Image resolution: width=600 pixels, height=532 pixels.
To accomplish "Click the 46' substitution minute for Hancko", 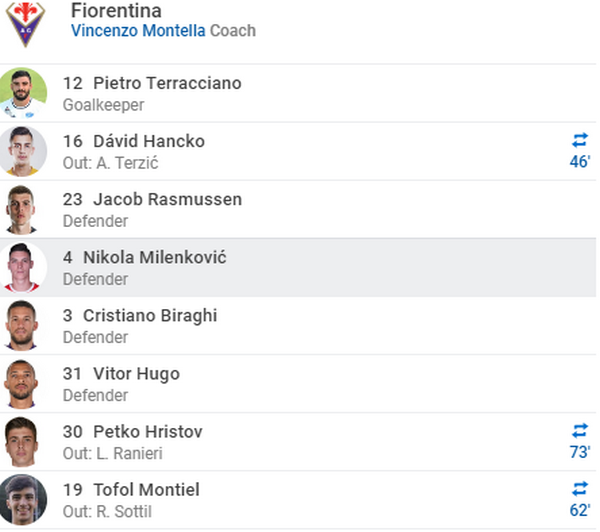I will click(x=580, y=162).
